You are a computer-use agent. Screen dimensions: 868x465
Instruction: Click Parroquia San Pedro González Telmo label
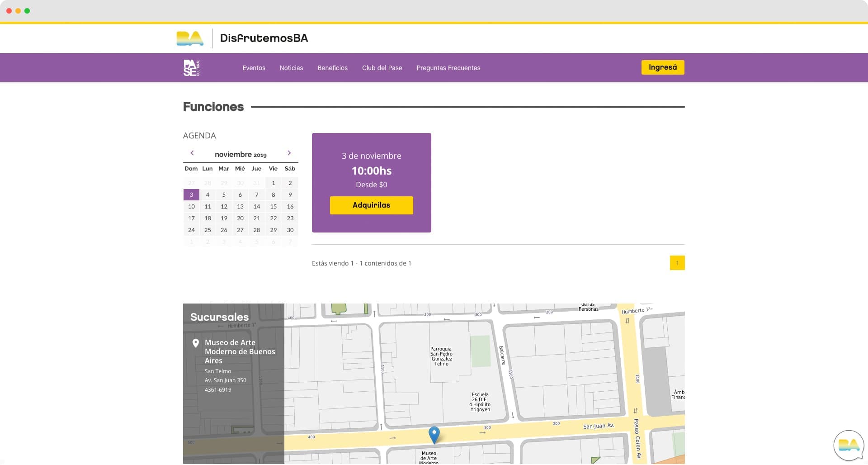(x=441, y=357)
